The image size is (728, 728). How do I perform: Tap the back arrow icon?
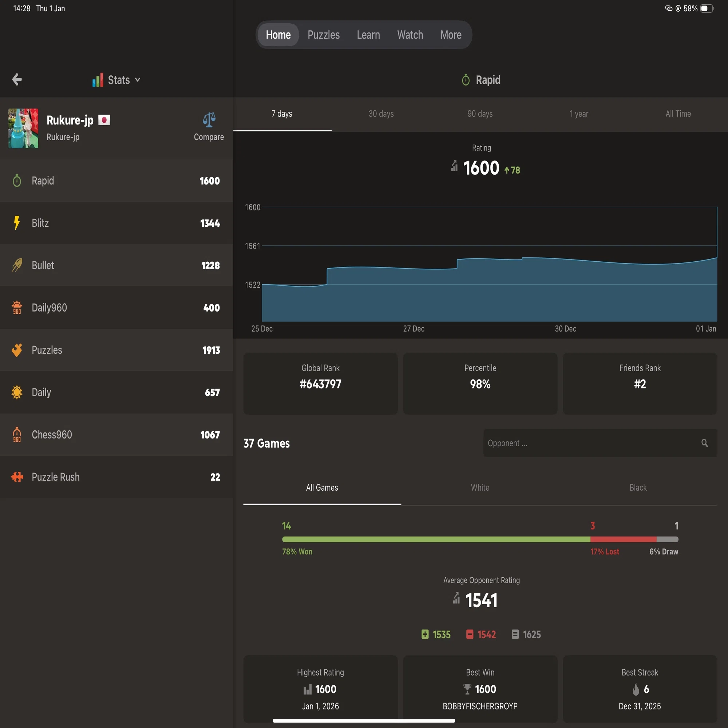pyautogui.click(x=17, y=79)
